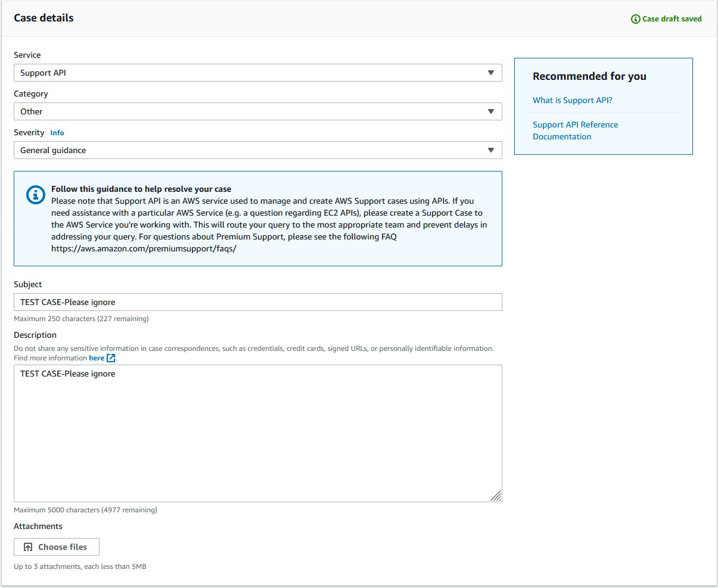Click the Recommended for you heading
Image resolution: width=718 pixels, height=588 pixels.
click(589, 76)
